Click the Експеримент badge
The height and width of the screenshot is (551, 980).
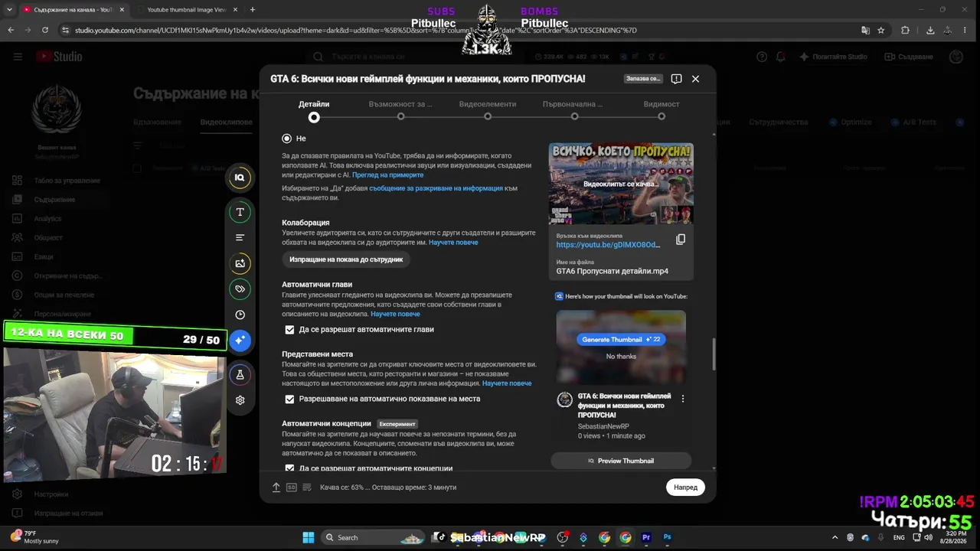[x=397, y=424]
